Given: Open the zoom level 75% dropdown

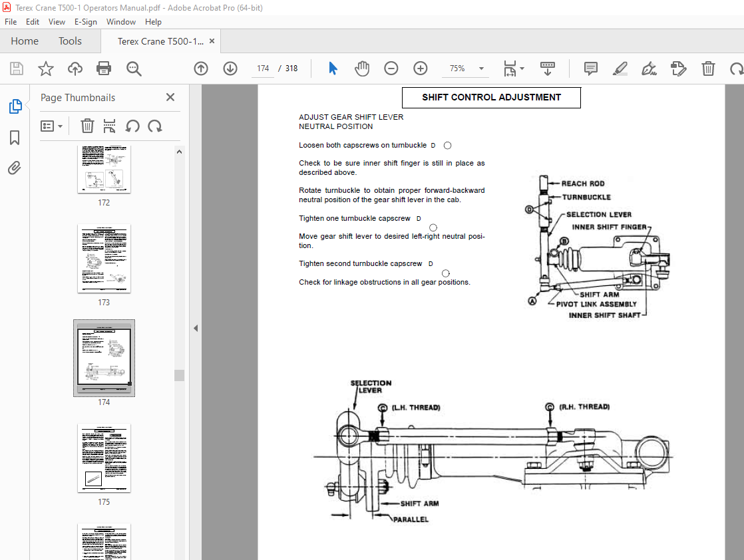Looking at the screenshot, I should coord(481,69).
